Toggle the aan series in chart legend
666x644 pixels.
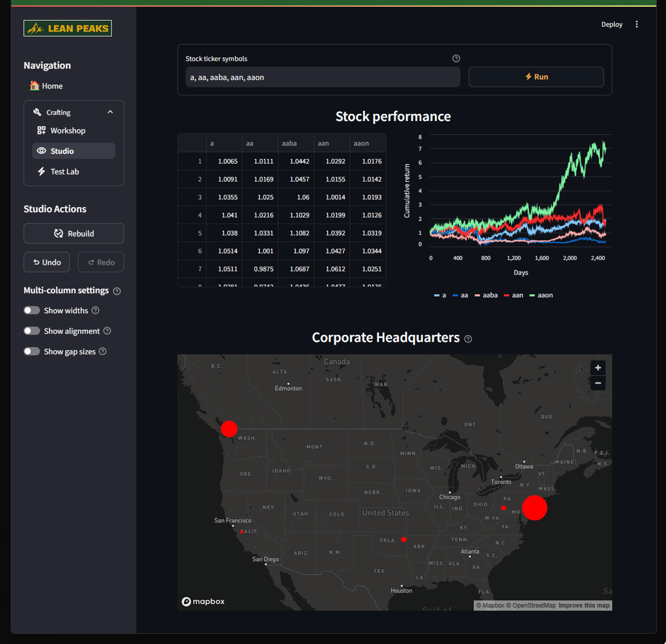point(513,295)
